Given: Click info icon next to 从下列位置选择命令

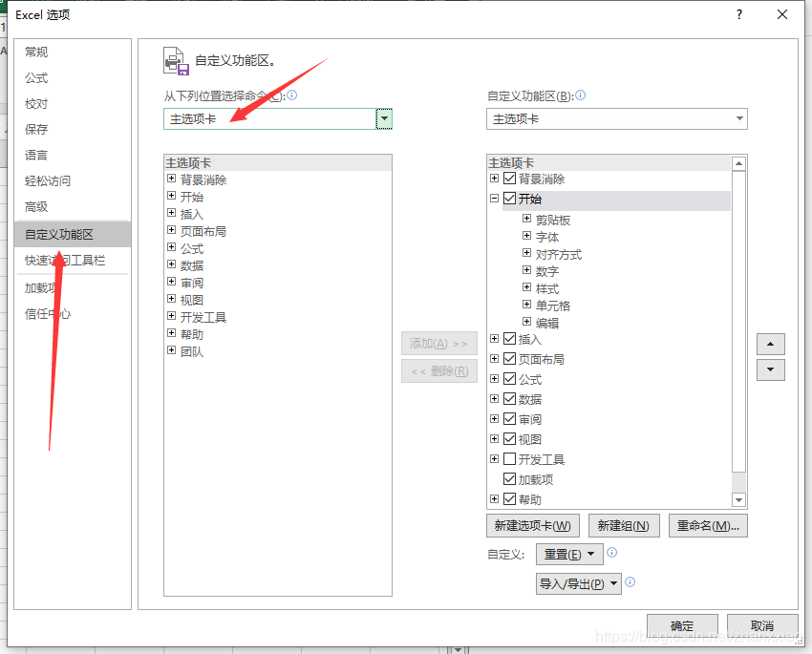Looking at the screenshot, I should [292, 95].
